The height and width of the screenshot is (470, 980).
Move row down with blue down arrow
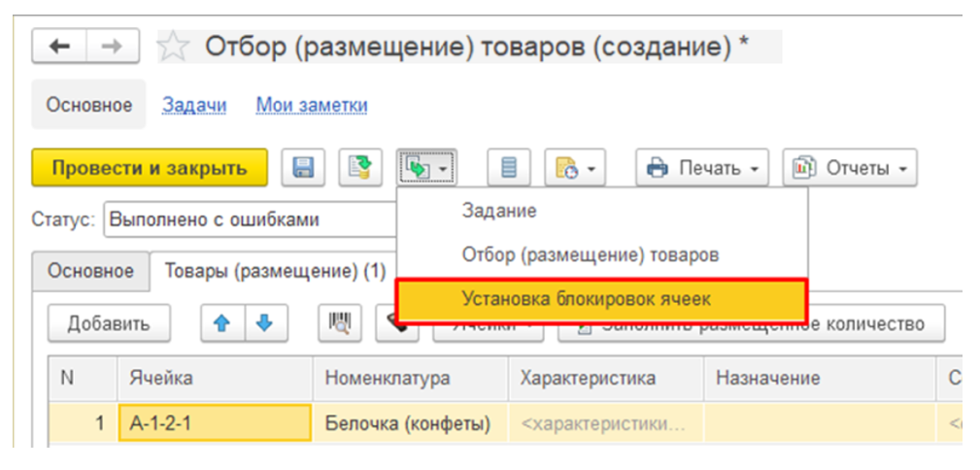(x=266, y=323)
